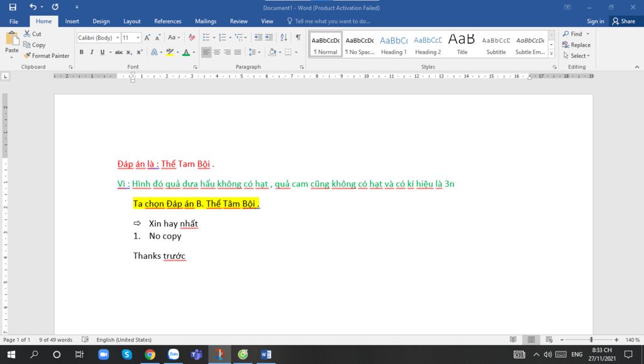Insert a numbered list

223,37
